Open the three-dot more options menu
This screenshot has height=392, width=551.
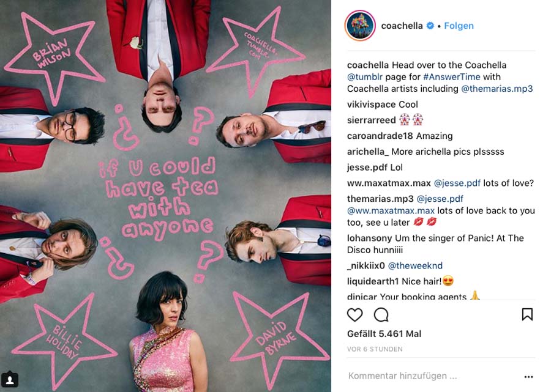[x=528, y=377]
